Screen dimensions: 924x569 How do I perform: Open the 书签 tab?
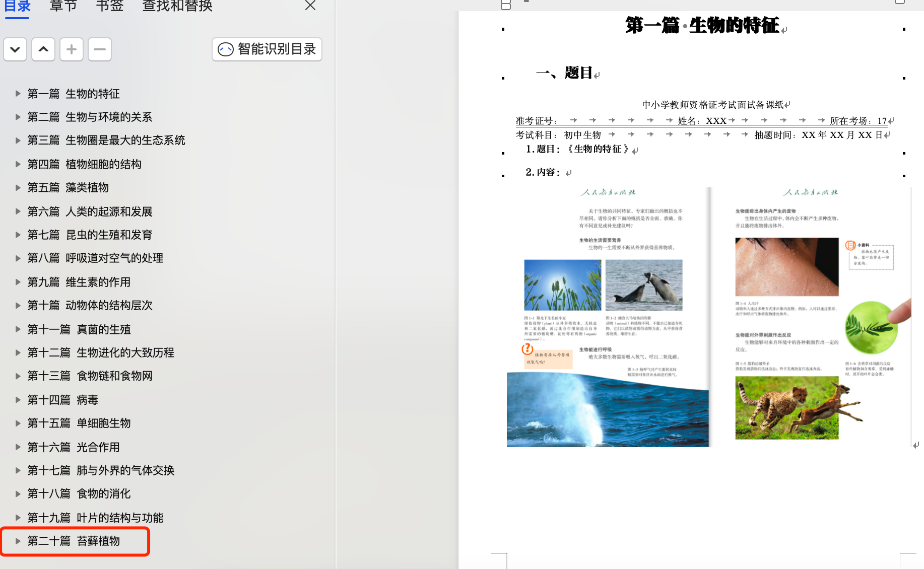coord(109,6)
